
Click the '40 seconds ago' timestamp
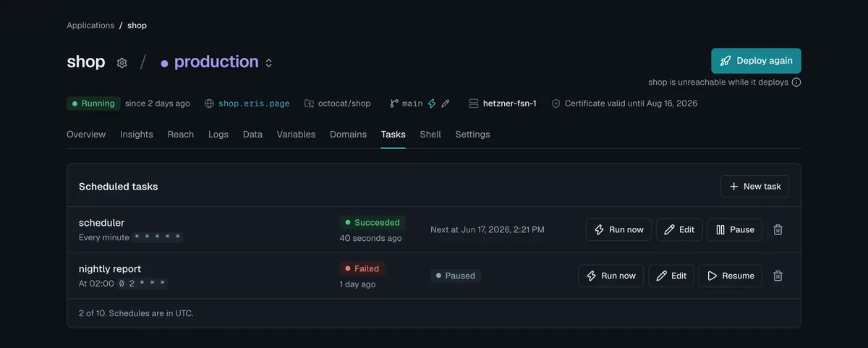[371, 238]
